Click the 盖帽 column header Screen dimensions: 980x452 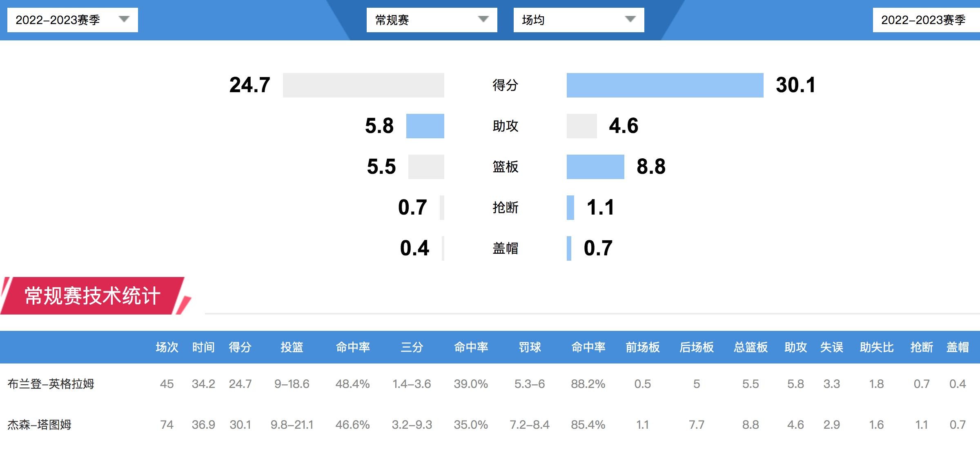[958, 347]
